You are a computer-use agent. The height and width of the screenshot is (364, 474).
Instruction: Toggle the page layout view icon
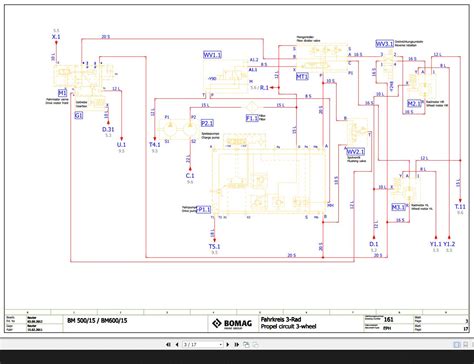457,345
